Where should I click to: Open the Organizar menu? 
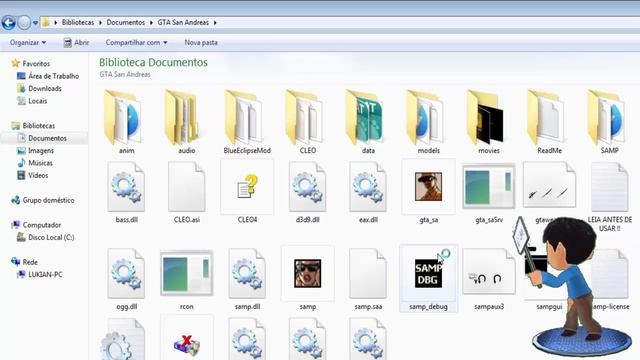(x=28, y=42)
